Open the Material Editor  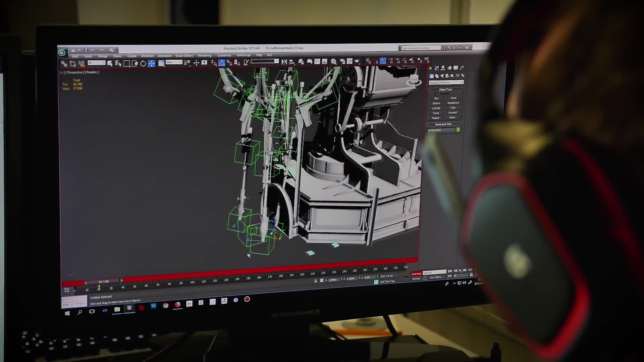coord(333,61)
